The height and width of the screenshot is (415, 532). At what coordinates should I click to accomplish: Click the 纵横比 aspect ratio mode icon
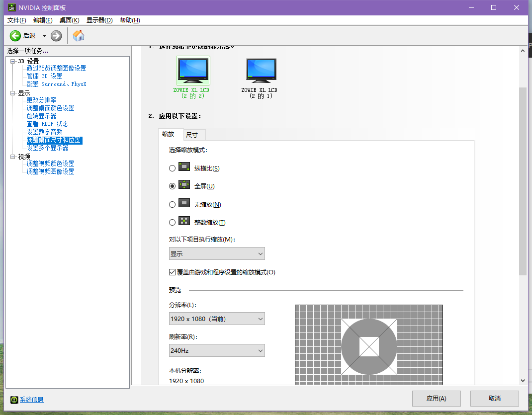184,167
